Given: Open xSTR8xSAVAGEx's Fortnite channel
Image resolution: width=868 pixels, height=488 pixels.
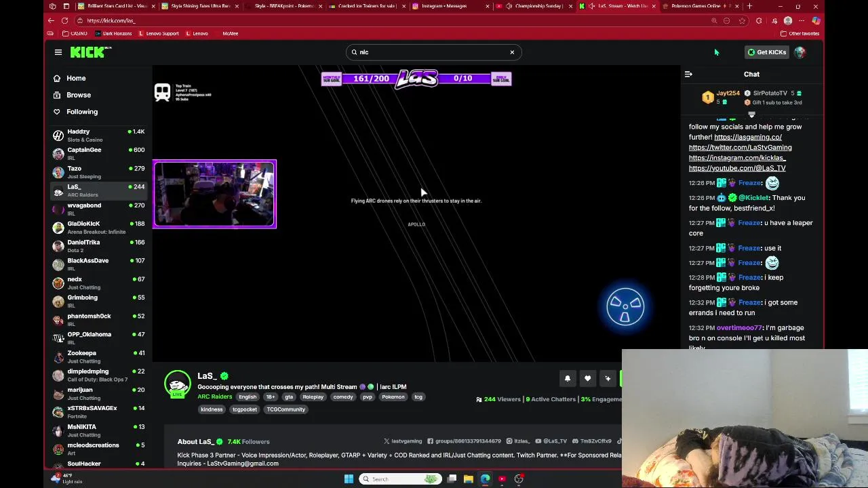Looking at the screenshot, I should [x=99, y=412].
